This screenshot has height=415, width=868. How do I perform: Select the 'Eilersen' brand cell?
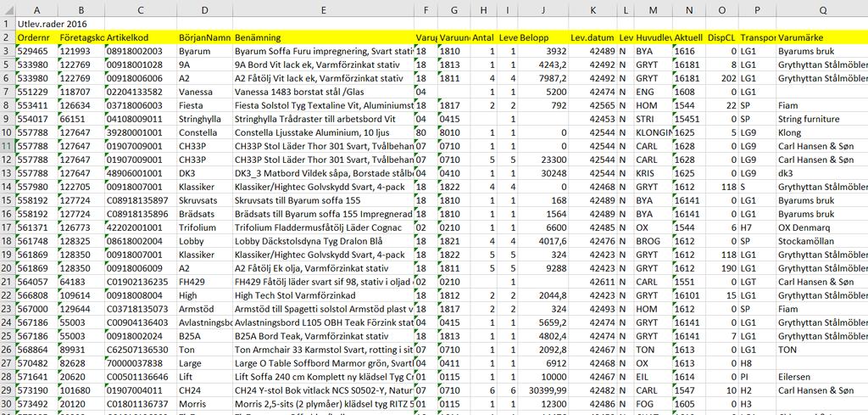click(x=822, y=378)
